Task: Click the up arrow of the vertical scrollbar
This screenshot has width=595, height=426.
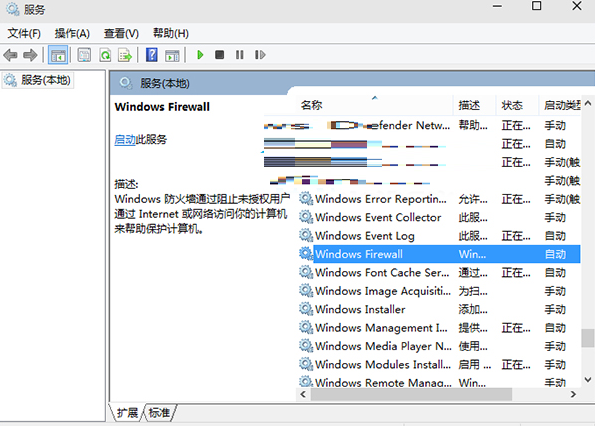Action: coord(588,103)
